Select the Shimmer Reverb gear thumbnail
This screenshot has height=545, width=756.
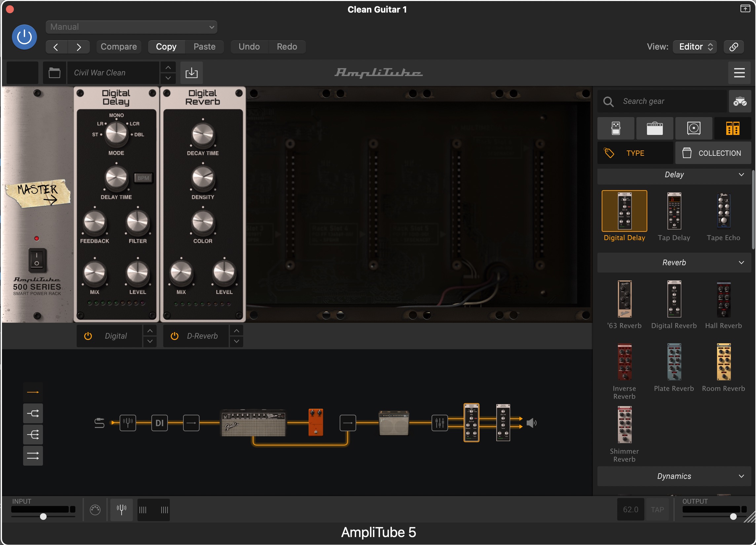pyautogui.click(x=624, y=425)
